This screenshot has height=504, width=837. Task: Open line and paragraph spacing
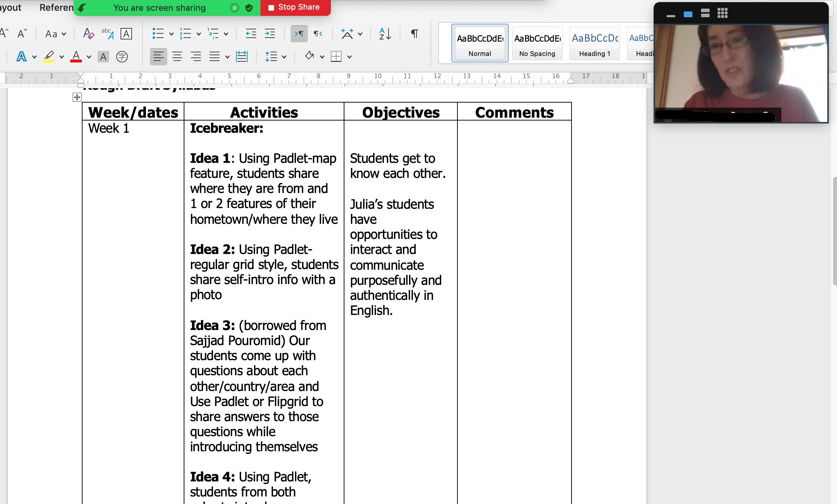pos(271,56)
